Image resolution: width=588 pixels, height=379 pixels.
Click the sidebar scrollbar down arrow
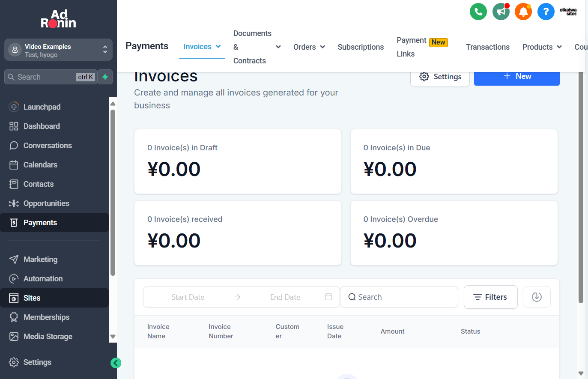(x=113, y=337)
